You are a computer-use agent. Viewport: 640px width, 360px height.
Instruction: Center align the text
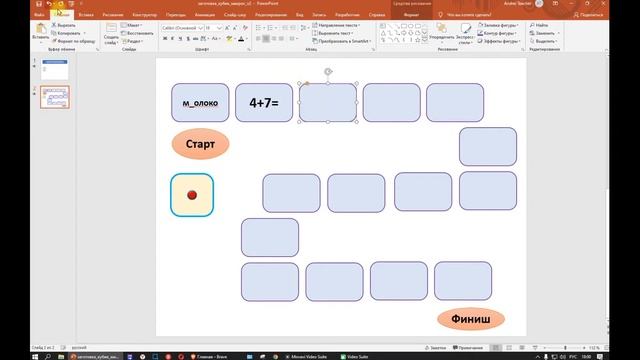point(266,39)
